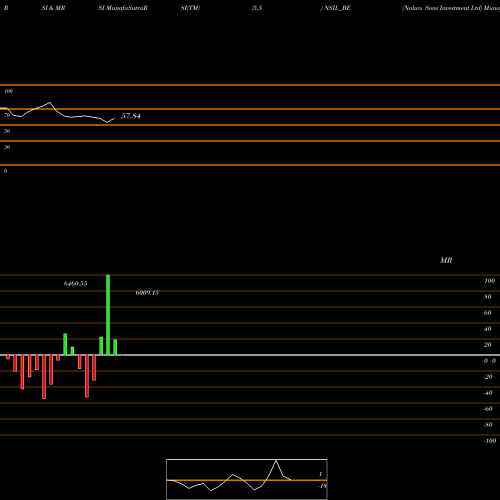Click the SI MunafaSutraR header text
The width and height of the screenshot is (500, 500).
tap(123, 8)
